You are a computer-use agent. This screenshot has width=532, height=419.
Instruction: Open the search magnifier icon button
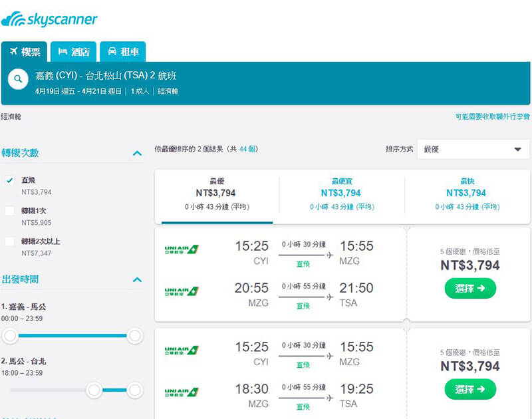tap(18, 79)
